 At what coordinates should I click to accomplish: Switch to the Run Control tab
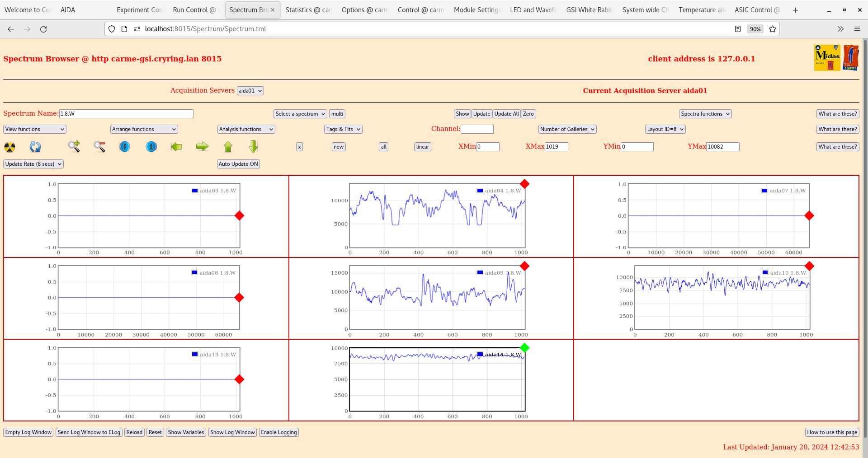click(x=196, y=10)
